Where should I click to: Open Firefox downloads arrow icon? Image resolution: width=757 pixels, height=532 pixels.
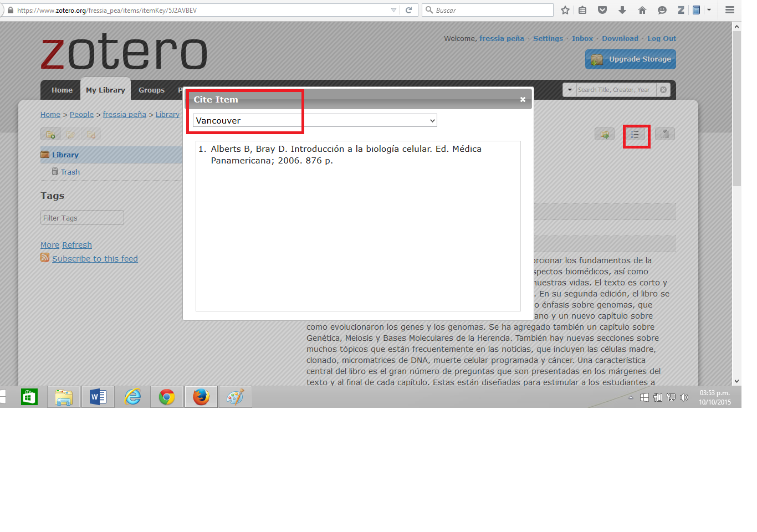pos(622,9)
